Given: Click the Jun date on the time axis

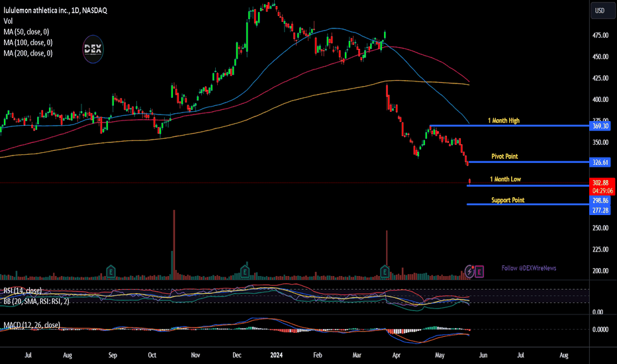Looking at the screenshot, I should pyautogui.click(x=483, y=355).
